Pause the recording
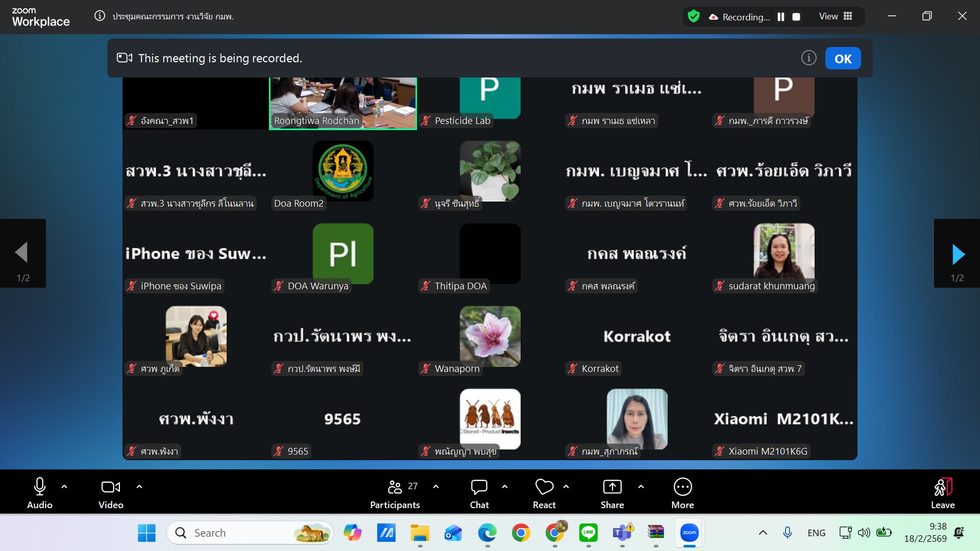980x551 pixels. click(780, 17)
